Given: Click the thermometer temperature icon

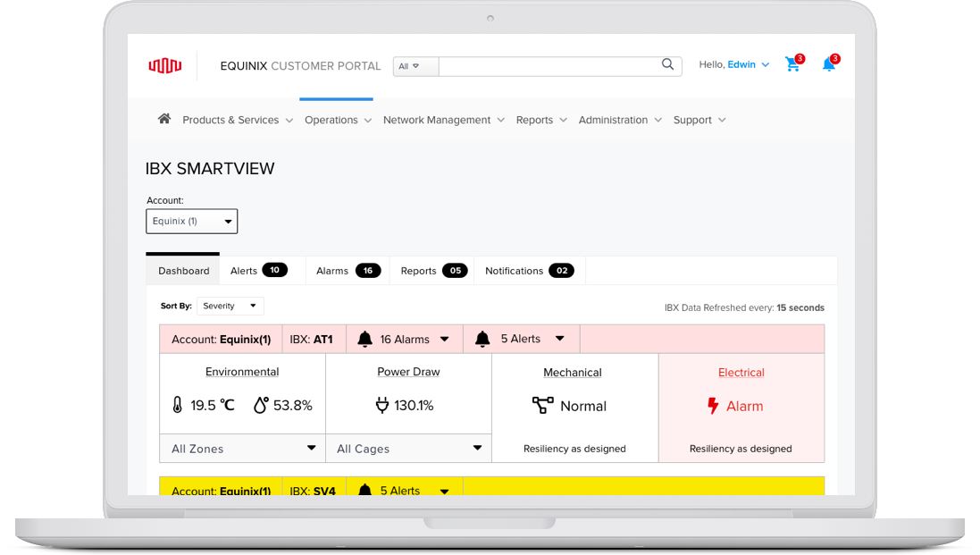Looking at the screenshot, I should click(x=178, y=405).
